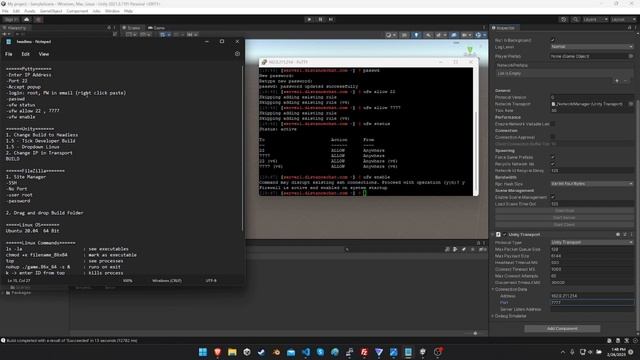Open Unity Transport component preset icon

tap(625, 235)
